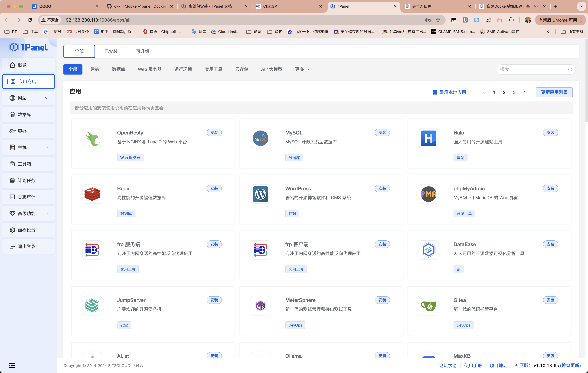Image resolution: width=588 pixels, height=373 pixels.
Task: Filter apps by Web 服务器 category
Action: (150, 69)
